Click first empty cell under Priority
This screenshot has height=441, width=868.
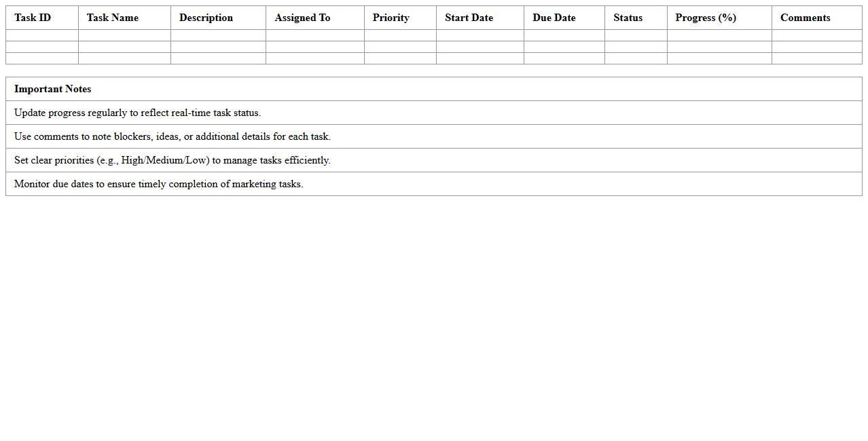pos(400,35)
